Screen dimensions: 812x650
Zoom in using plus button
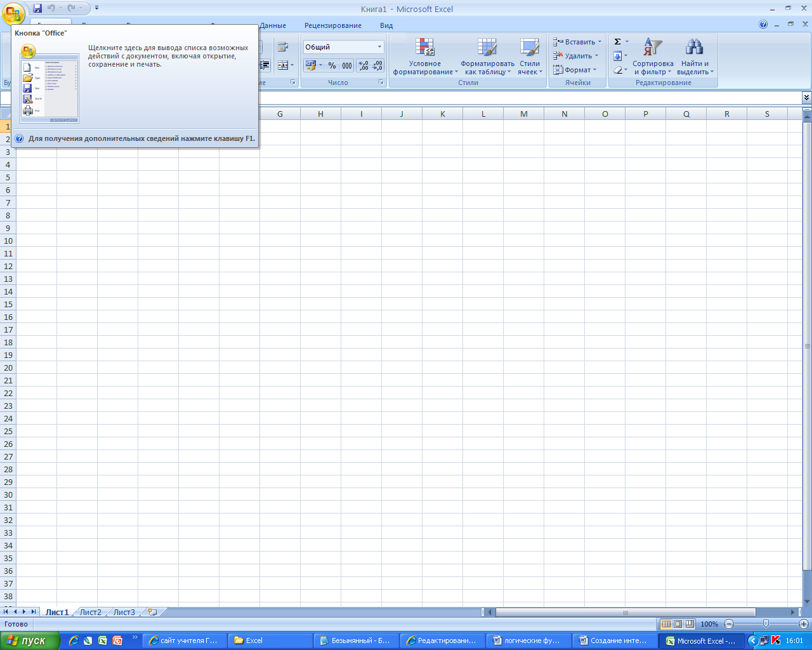804,624
